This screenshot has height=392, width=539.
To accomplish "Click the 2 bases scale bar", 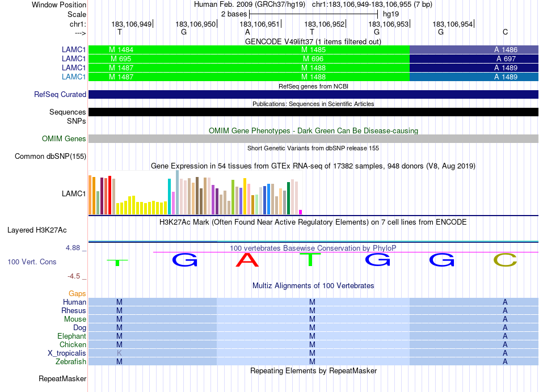I will click(x=313, y=14).
